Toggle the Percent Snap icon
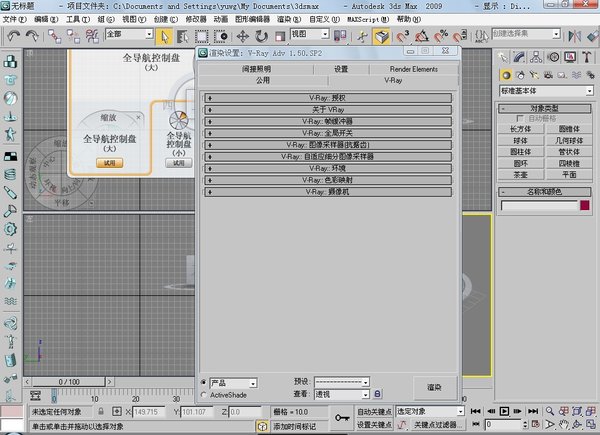Image resolution: width=600 pixels, height=435 pixels. 441,36
